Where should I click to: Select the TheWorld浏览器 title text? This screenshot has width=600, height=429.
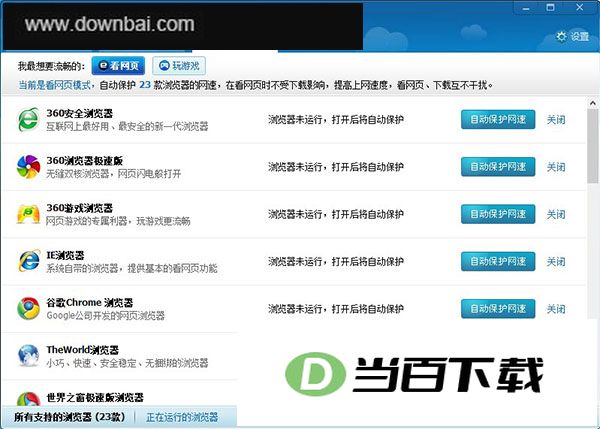click(x=82, y=350)
